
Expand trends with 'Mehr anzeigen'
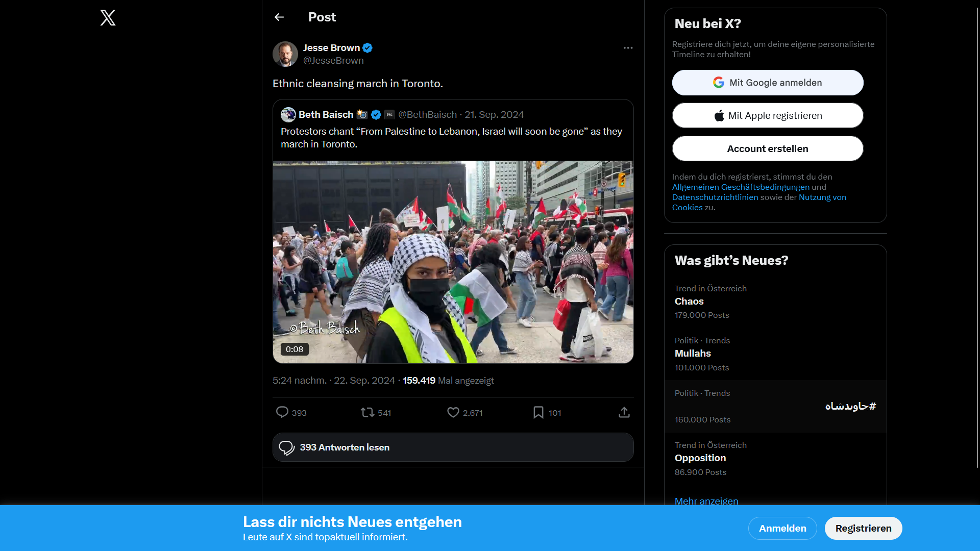706,501
